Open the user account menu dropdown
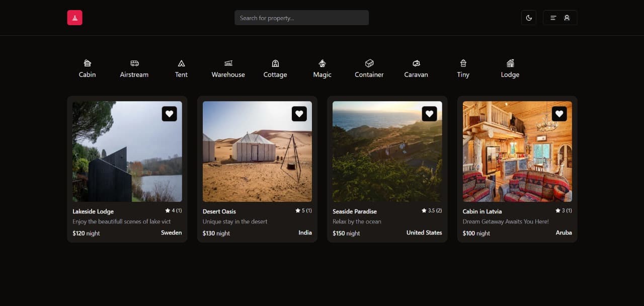The image size is (644, 306). pos(560,18)
